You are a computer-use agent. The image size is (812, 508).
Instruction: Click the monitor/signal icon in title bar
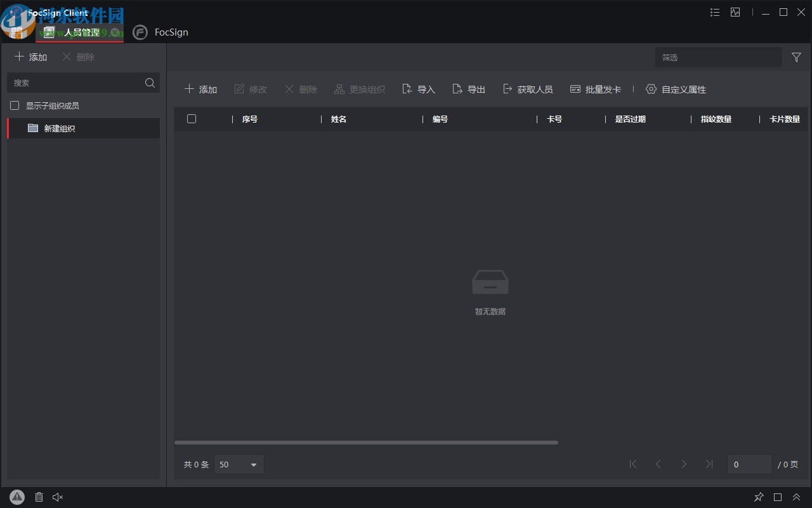735,12
